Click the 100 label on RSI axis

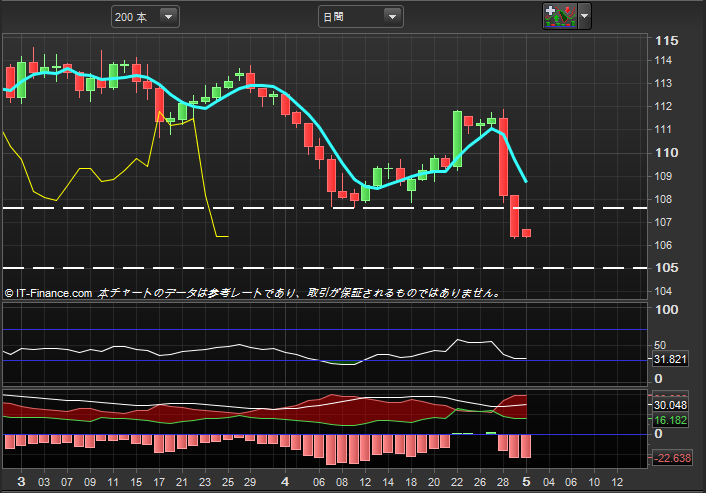click(666, 310)
